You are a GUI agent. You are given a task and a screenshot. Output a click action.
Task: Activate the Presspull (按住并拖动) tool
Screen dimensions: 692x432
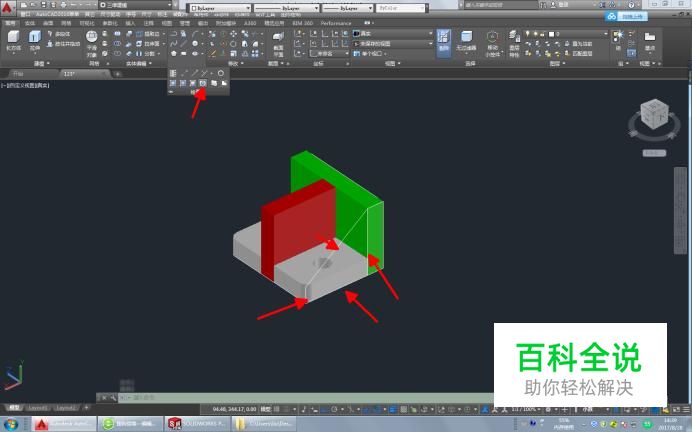(x=63, y=44)
